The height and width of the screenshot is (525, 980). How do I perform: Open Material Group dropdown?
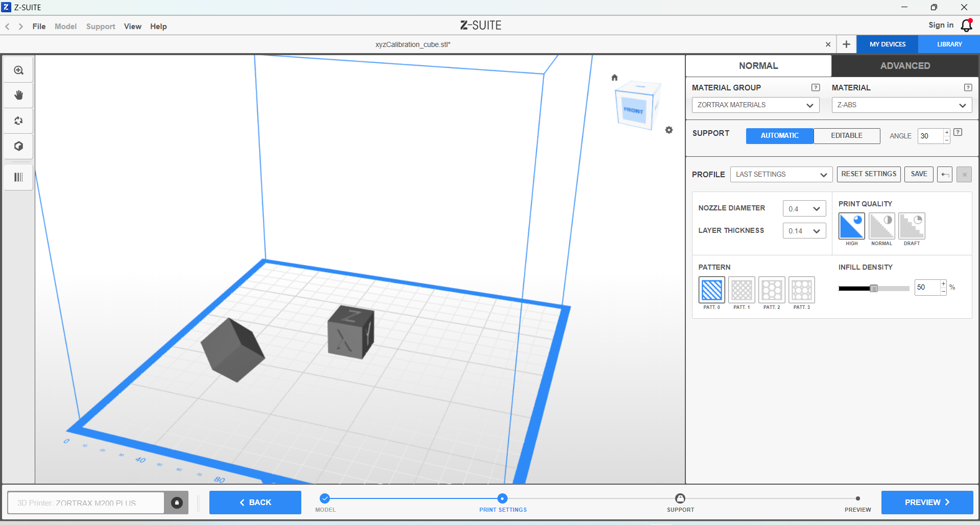[x=756, y=105]
